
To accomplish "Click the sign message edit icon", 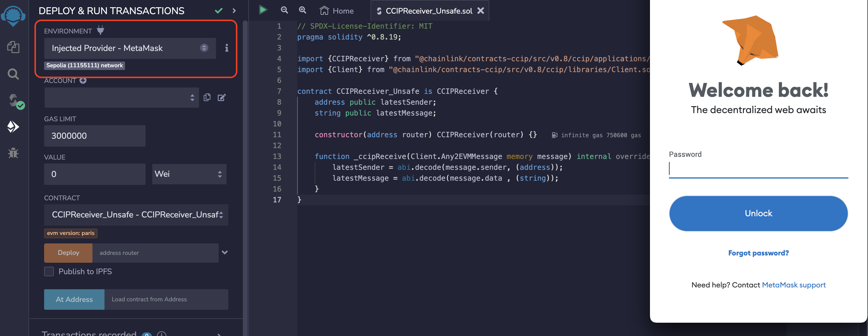I will pyautogui.click(x=221, y=97).
